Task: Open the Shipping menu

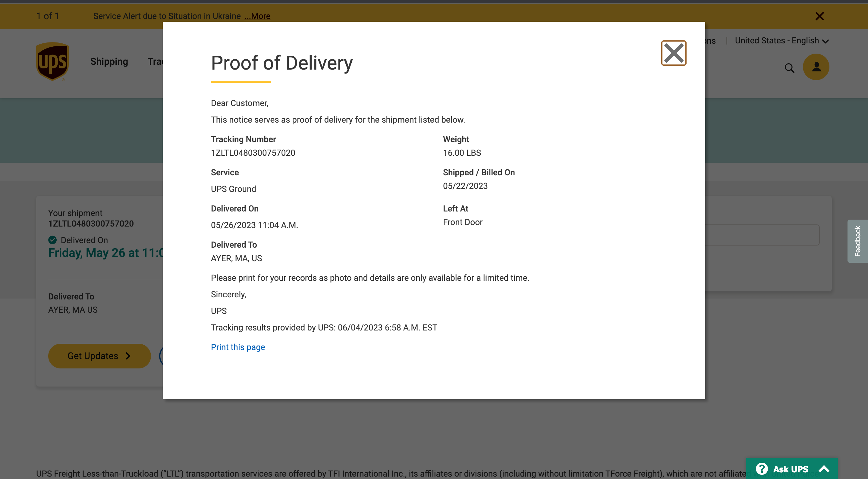Action: click(109, 61)
